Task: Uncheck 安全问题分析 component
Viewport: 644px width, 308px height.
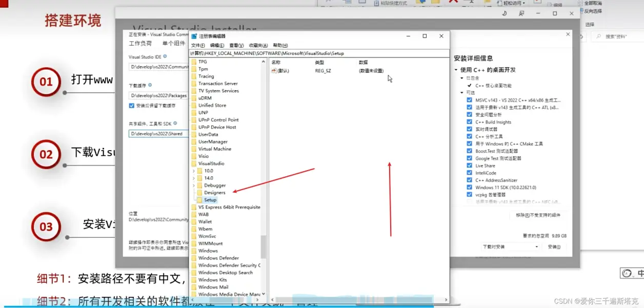Action: coord(469,115)
